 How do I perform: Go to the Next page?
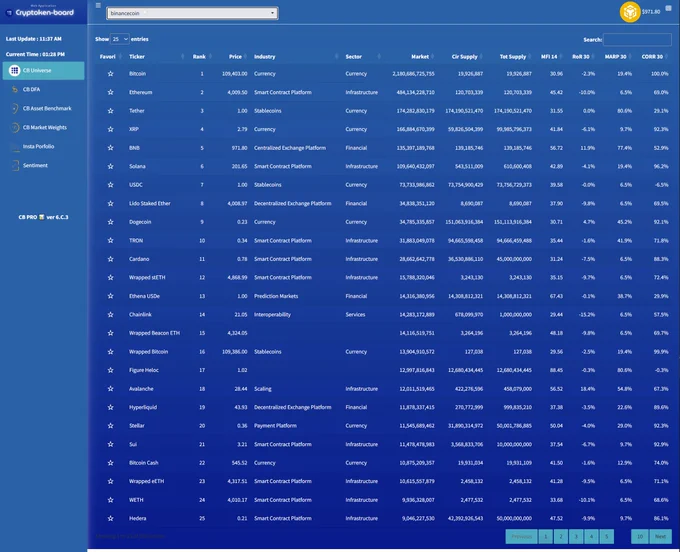coord(660,536)
